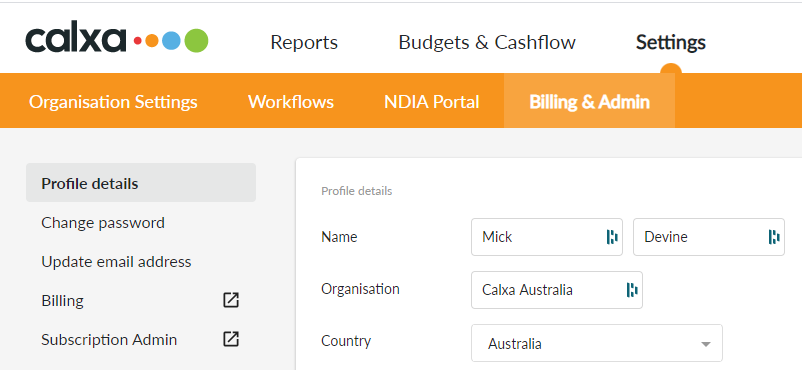
Task: Select the Billing & Admin tab
Action: [589, 101]
